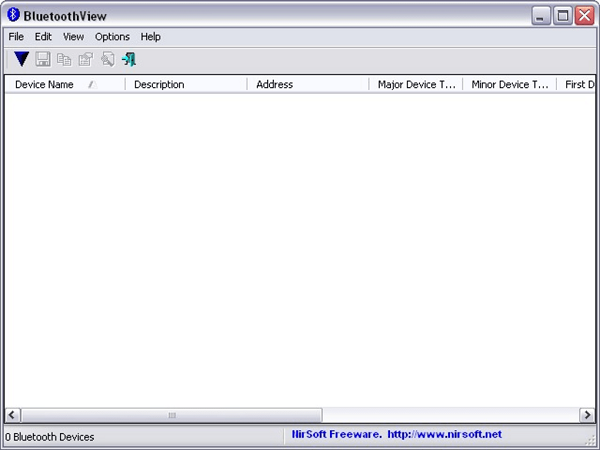
Task: Open the Options menu
Action: 112,37
